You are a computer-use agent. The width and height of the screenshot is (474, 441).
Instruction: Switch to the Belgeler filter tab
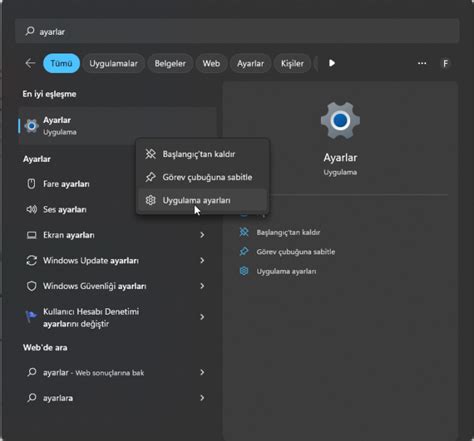coord(170,63)
